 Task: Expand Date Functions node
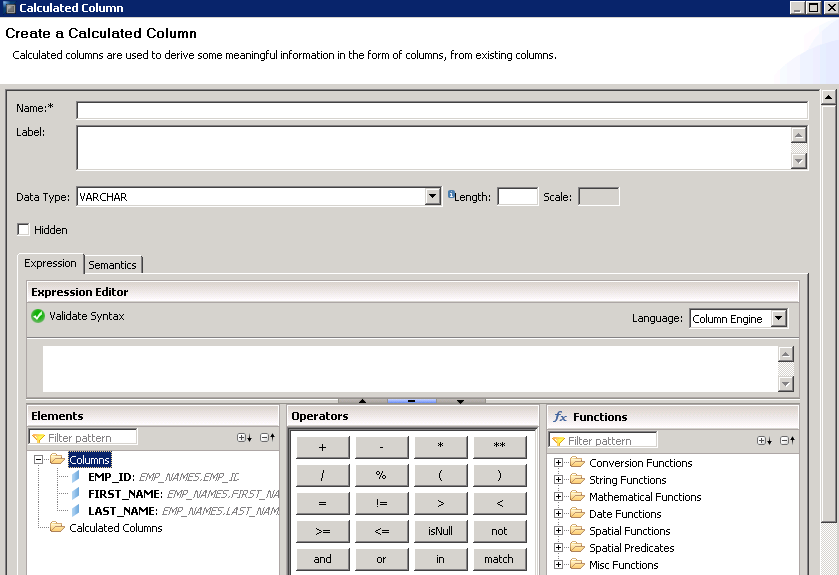(x=558, y=514)
